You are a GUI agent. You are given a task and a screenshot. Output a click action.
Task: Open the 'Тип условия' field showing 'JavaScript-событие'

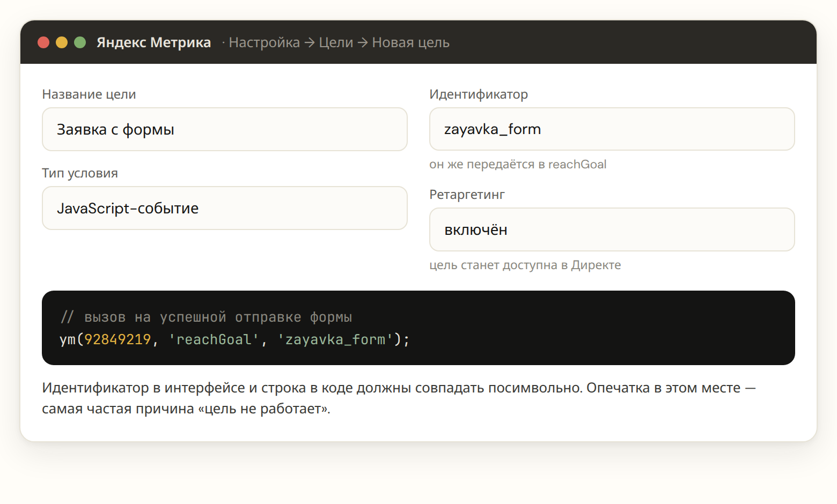point(225,208)
